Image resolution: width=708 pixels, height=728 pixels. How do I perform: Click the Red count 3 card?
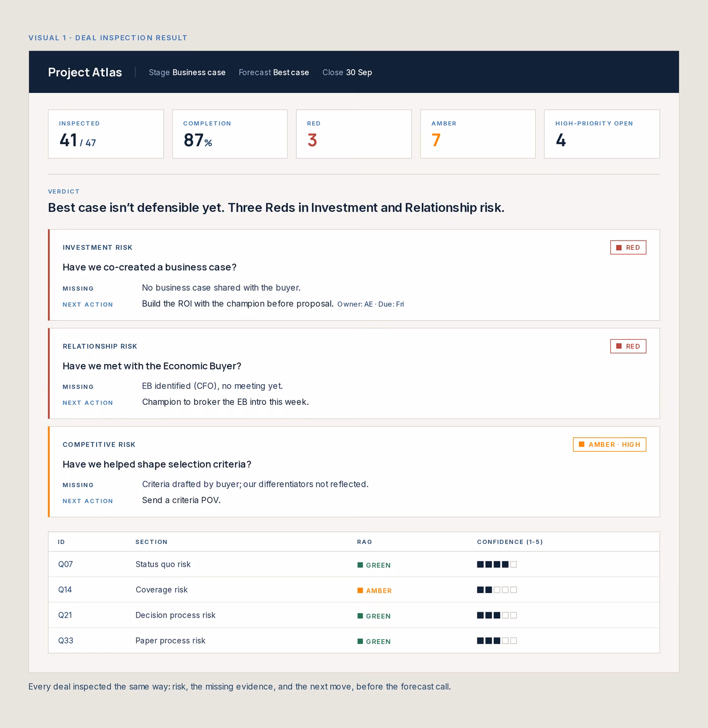tap(354, 134)
